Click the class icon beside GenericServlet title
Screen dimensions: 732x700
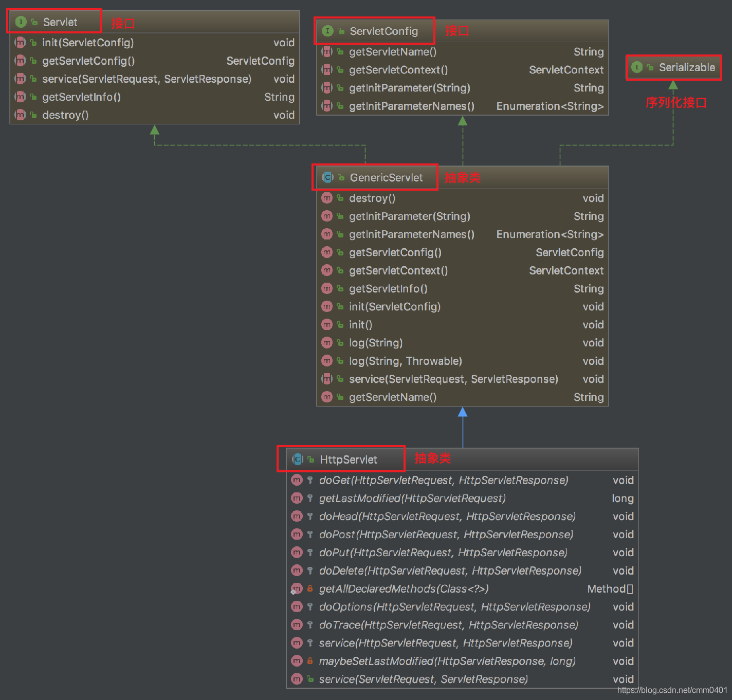[x=327, y=178]
